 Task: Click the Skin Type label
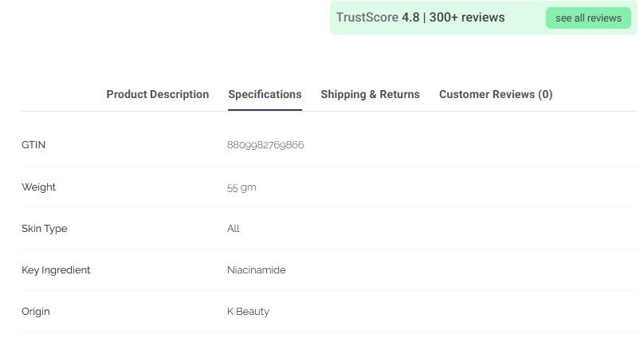coord(44,229)
